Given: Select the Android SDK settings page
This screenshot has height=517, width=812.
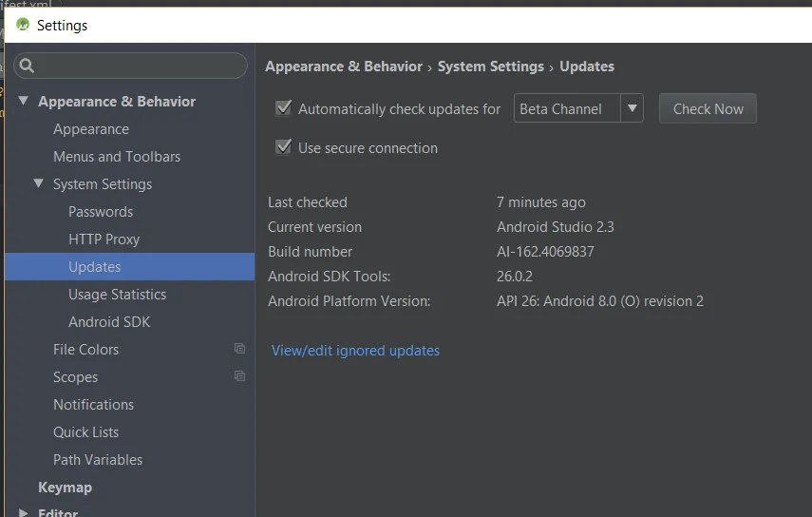Looking at the screenshot, I should pos(109,322).
